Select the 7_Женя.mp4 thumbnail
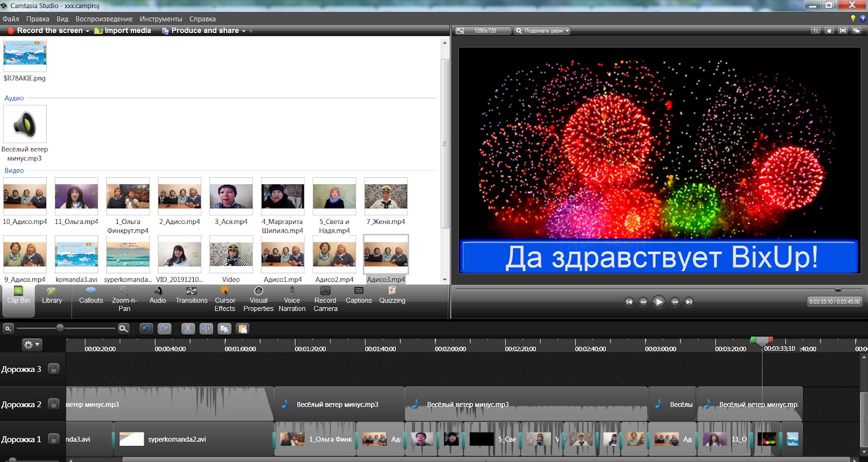This screenshot has width=868, height=462. [x=386, y=196]
